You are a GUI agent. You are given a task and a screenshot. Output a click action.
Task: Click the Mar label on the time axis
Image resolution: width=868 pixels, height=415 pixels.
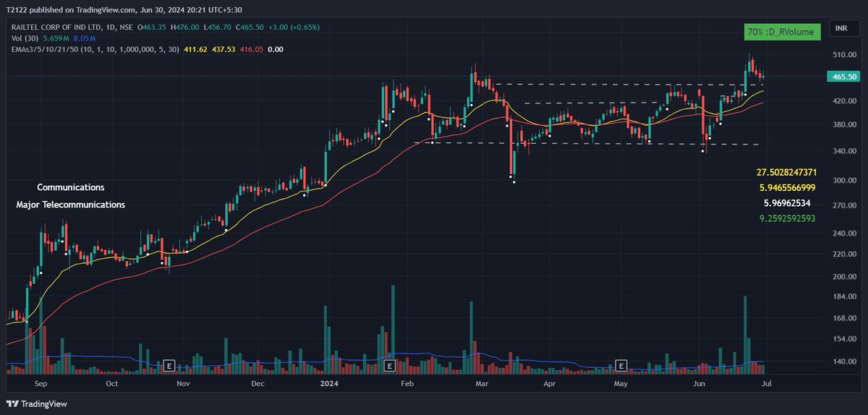pos(482,384)
